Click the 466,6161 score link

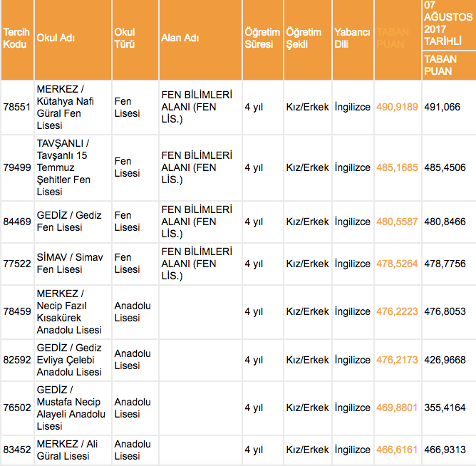pos(397,450)
